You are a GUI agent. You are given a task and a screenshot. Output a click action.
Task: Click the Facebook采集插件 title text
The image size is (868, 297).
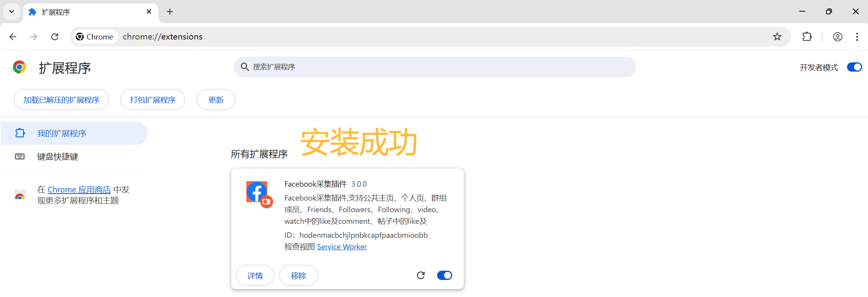pos(315,184)
